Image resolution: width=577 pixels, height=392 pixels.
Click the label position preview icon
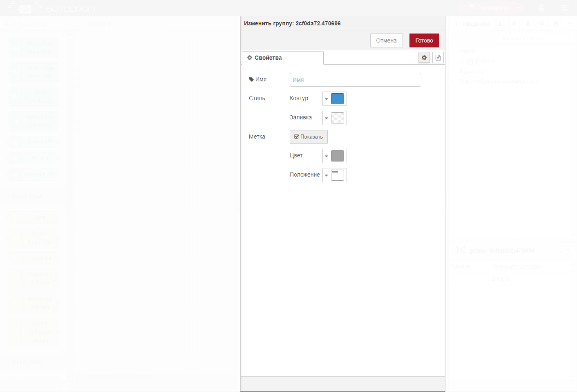[338, 175]
